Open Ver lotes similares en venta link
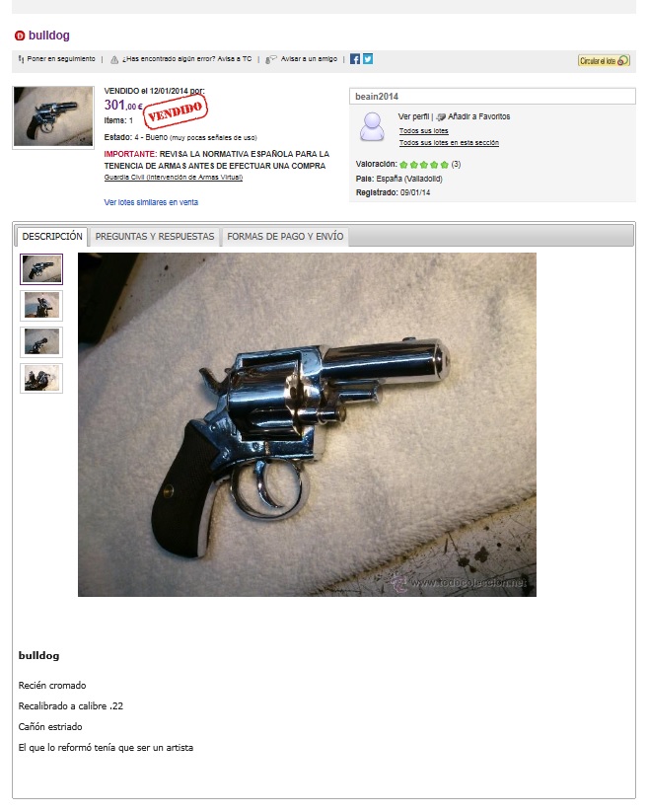Screen dimensions: 648x812 [151, 202]
